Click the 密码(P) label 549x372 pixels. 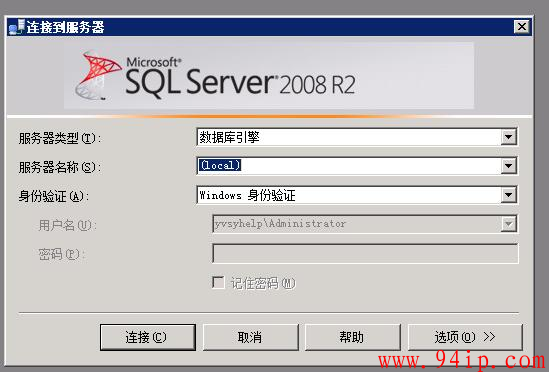(x=62, y=254)
